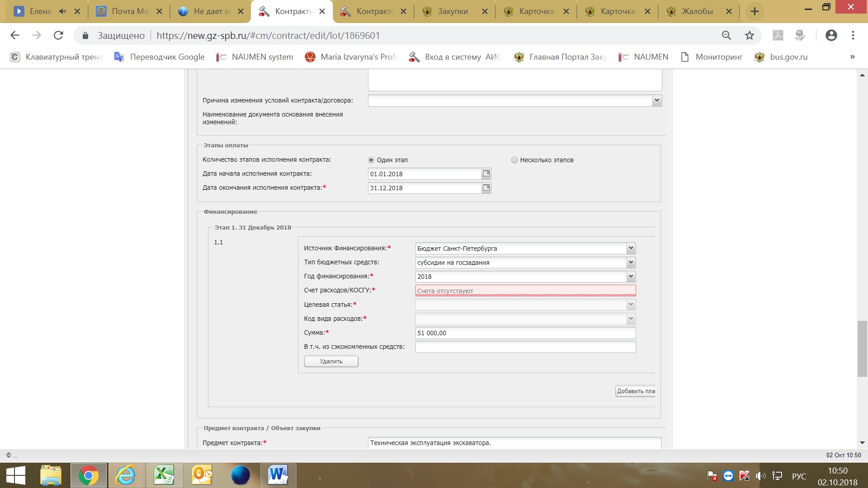The image size is (868, 488).
Task: Open Word from the taskbar
Action: (278, 475)
